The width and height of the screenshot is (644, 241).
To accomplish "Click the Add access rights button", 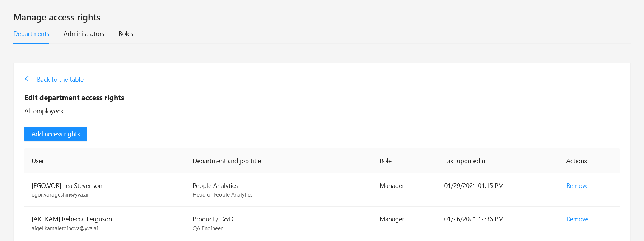I will pyautogui.click(x=56, y=134).
